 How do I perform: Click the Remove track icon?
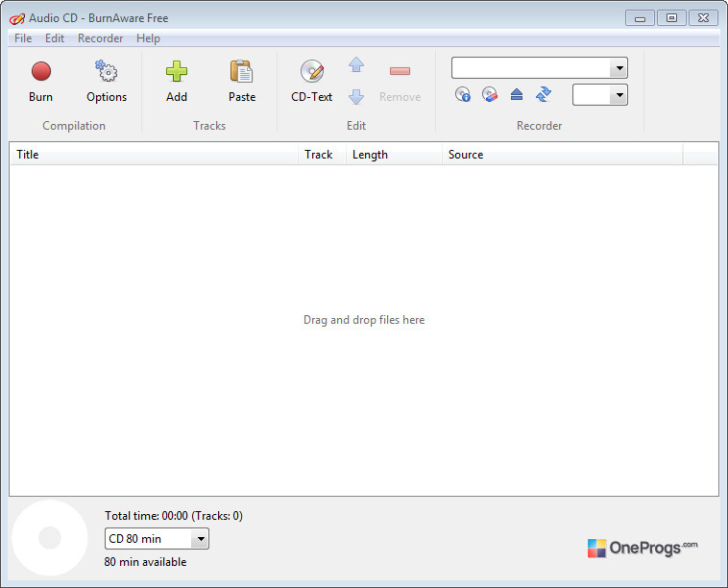(x=400, y=82)
